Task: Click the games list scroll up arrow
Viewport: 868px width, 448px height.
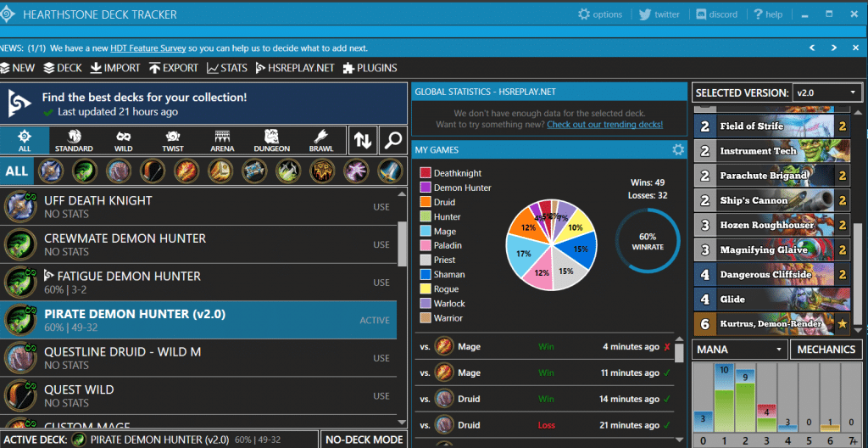Action: point(679,339)
